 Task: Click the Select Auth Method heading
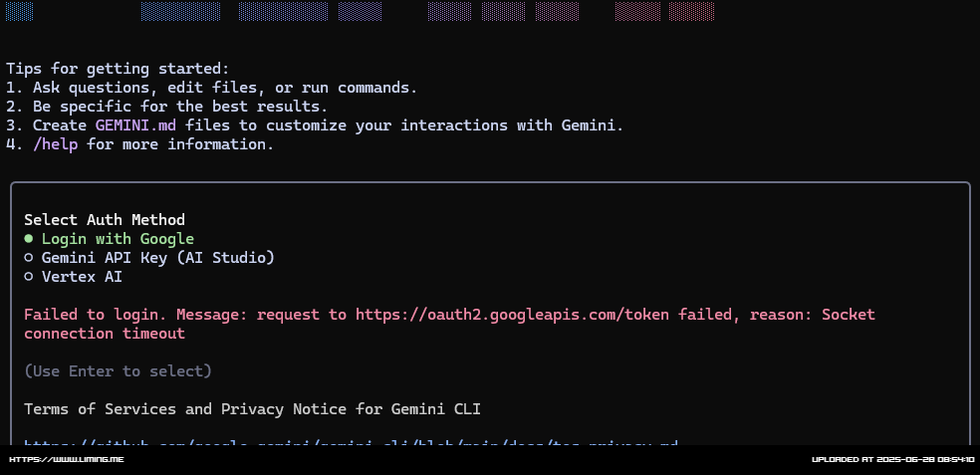tap(105, 220)
